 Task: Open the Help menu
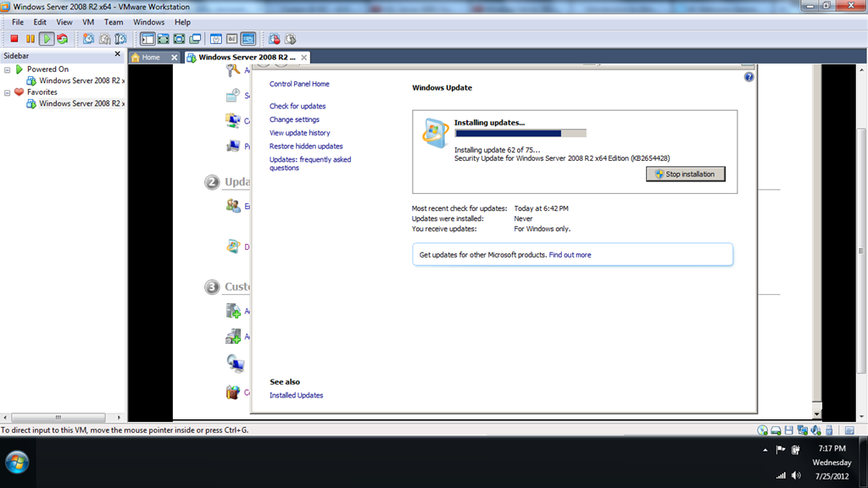pos(182,22)
